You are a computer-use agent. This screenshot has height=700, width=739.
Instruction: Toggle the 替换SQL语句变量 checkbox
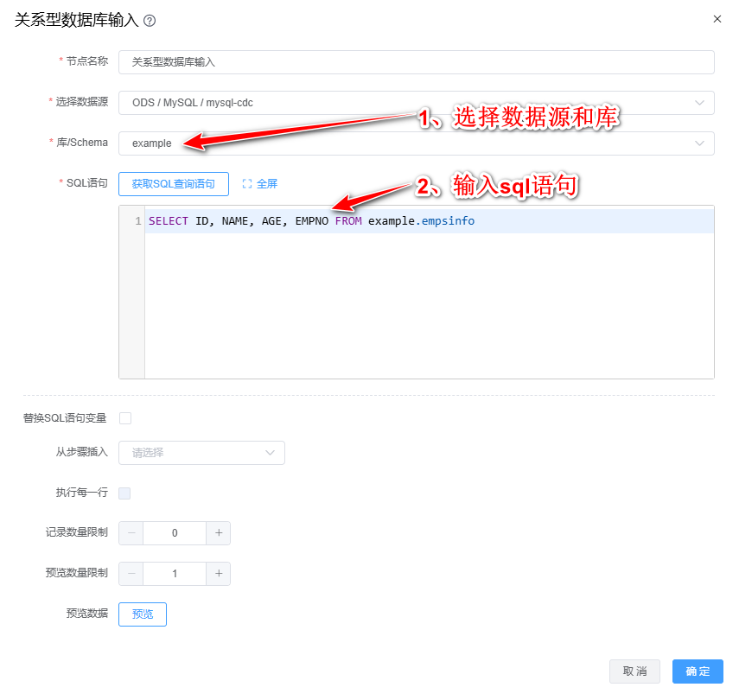[x=125, y=418]
